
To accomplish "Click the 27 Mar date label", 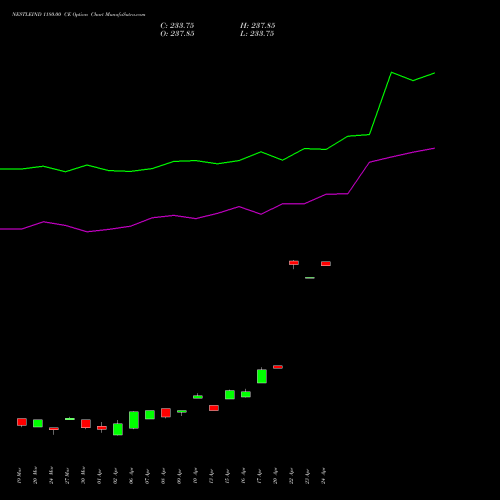I will [x=67, y=476].
